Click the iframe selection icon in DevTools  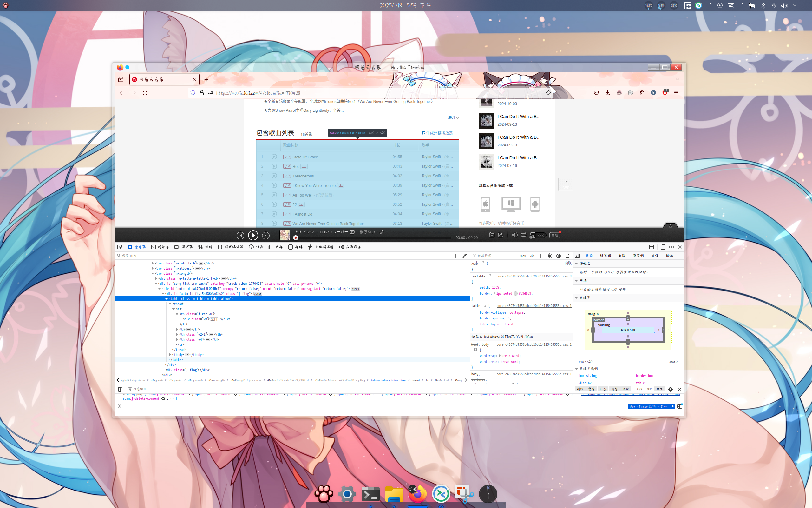(x=651, y=247)
